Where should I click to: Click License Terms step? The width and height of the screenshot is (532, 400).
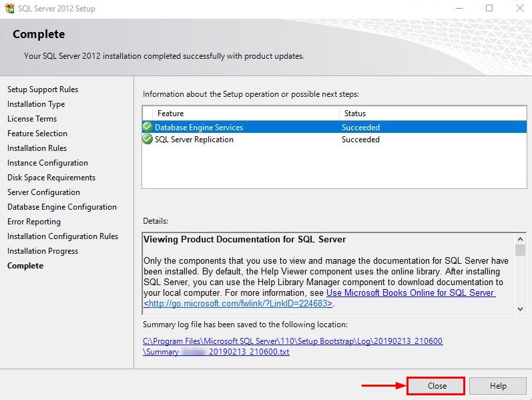pyautogui.click(x=32, y=118)
